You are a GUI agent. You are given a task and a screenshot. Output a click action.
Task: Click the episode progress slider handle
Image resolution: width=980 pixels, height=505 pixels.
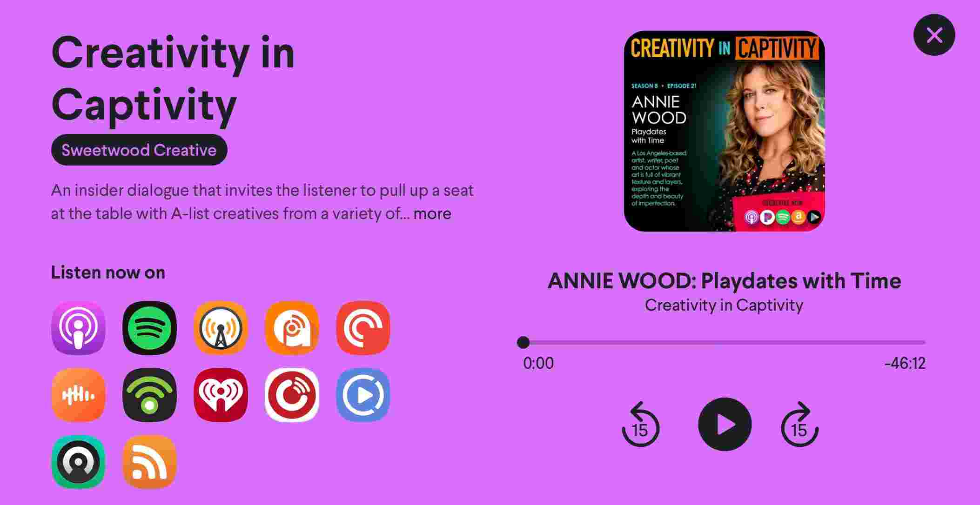(x=523, y=342)
